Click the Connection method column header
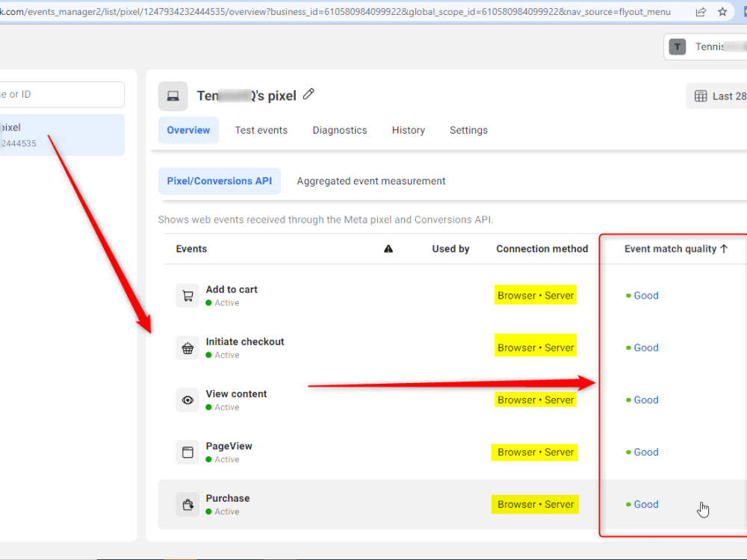This screenshot has width=747, height=560. pos(542,249)
